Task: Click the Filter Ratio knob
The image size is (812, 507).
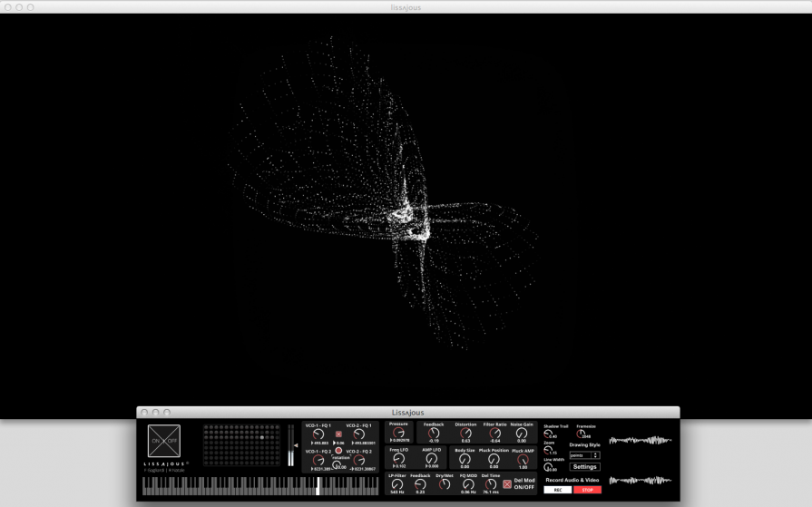Action: [x=494, y=434]
